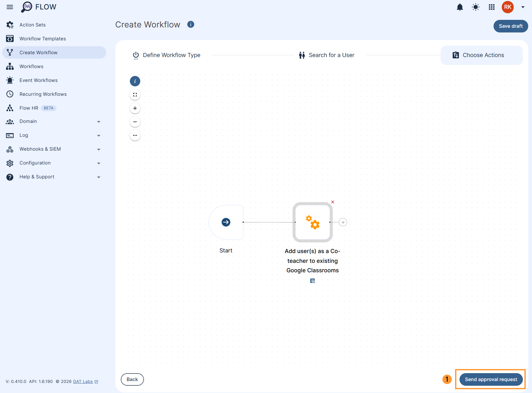Open the hamburger navigation menu
Viewport: 532px width, 393px height.
coord(9,7)
